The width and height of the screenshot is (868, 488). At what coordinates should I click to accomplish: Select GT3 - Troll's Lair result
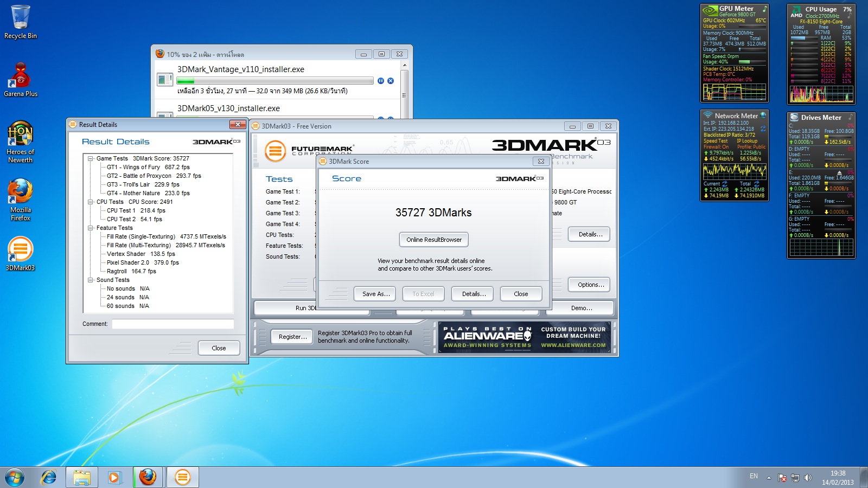[x=143, y=184]
